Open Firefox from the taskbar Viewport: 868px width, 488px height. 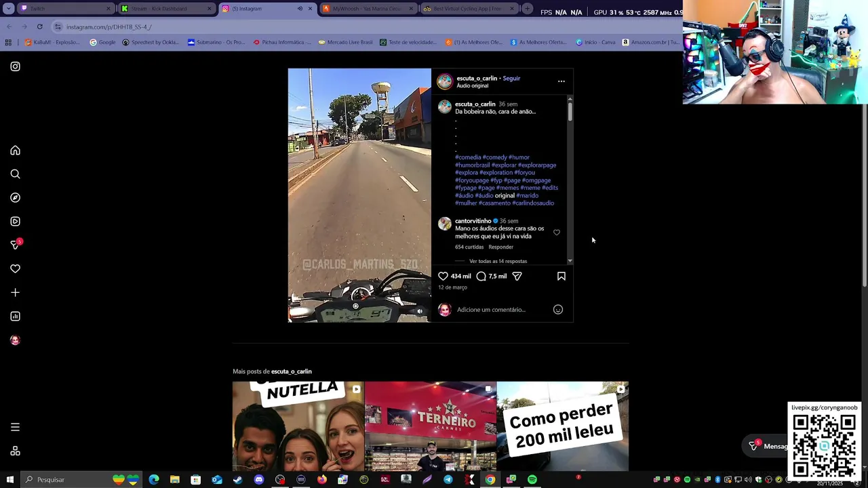(322, 480)
